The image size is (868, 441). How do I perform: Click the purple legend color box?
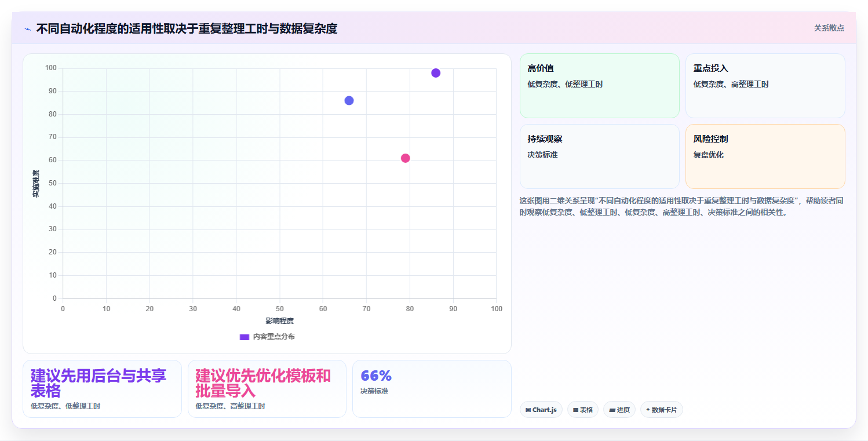click(245, 337)
